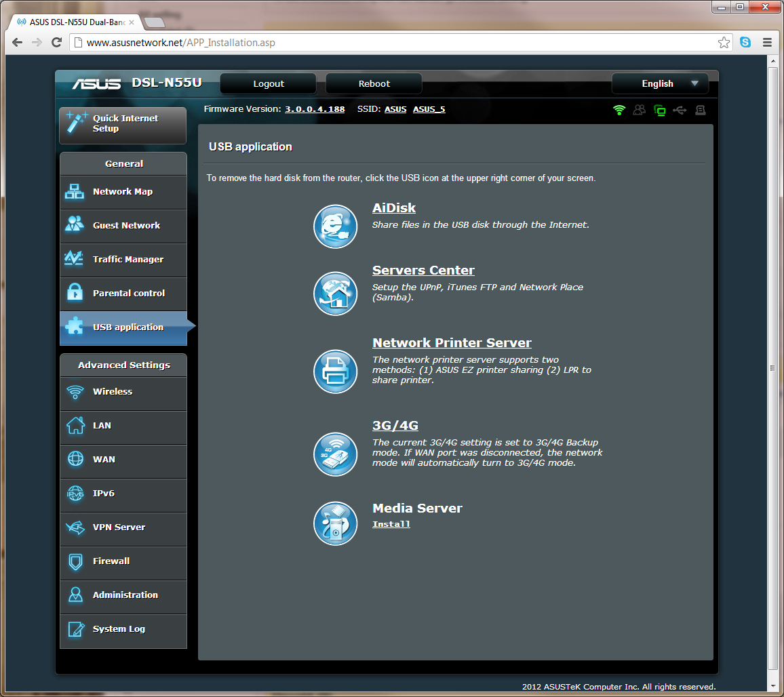The height and width of the screenshot is (697, 784).
Task: Click the ASUS_5 SSID link
Action: coord(429,109)
